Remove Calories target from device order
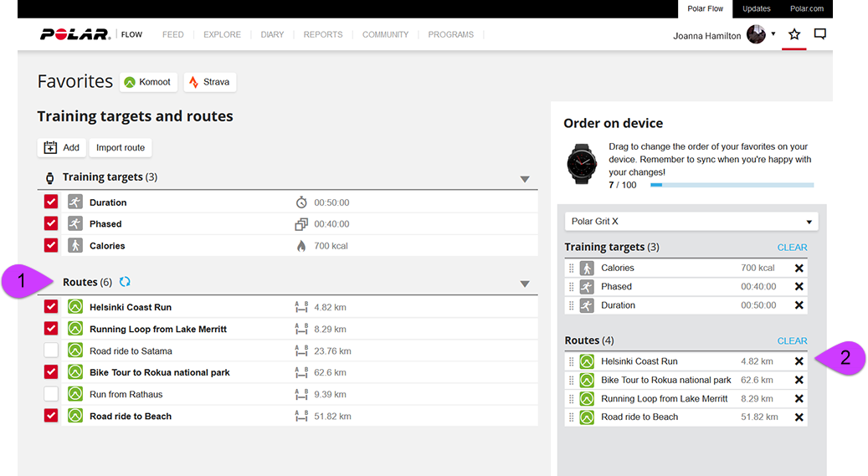 (799, 268)
